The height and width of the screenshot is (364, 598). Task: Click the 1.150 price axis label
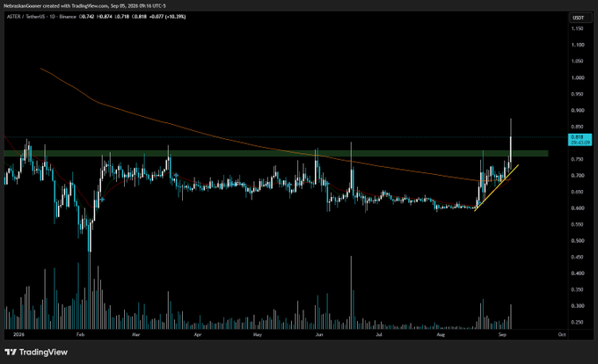tap(578, 29)
